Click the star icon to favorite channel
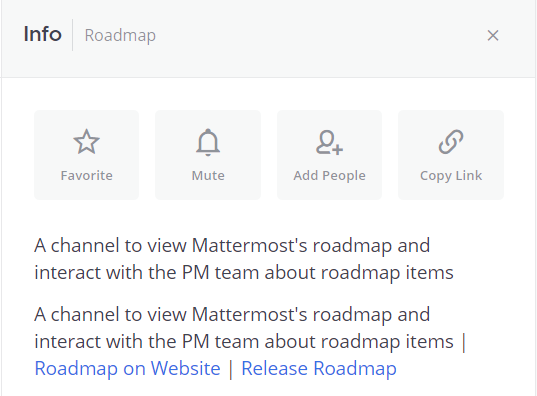Image resolution: width=537 pixels, height=396 pixels. pos(86,142)
